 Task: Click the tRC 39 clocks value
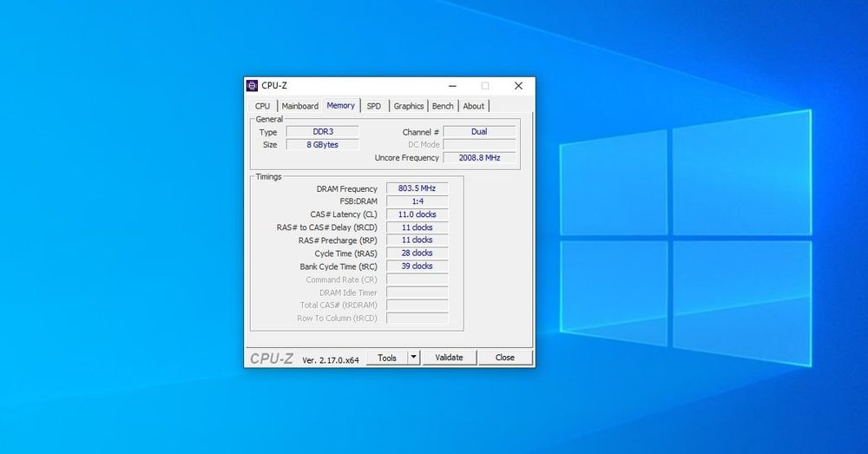click(x=417, y=266)
